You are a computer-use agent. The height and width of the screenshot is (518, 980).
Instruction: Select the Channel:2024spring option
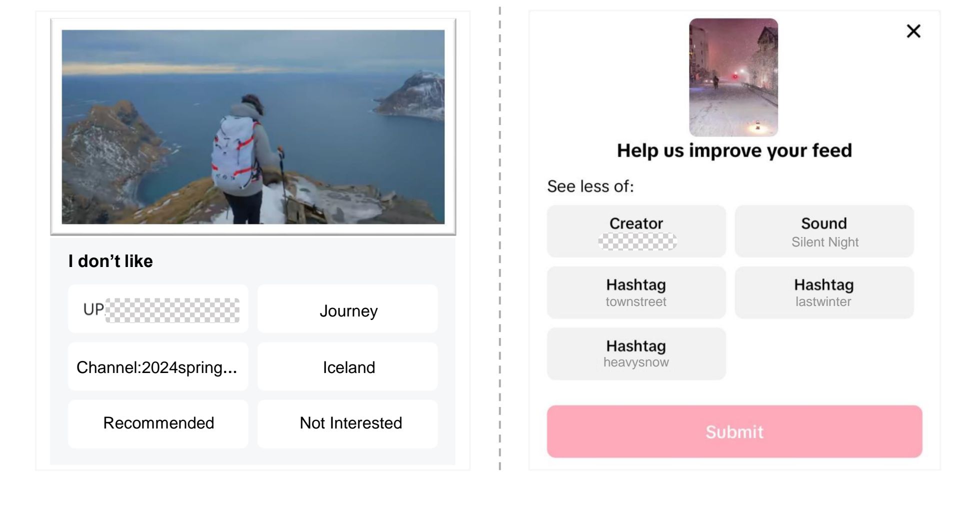158,366
